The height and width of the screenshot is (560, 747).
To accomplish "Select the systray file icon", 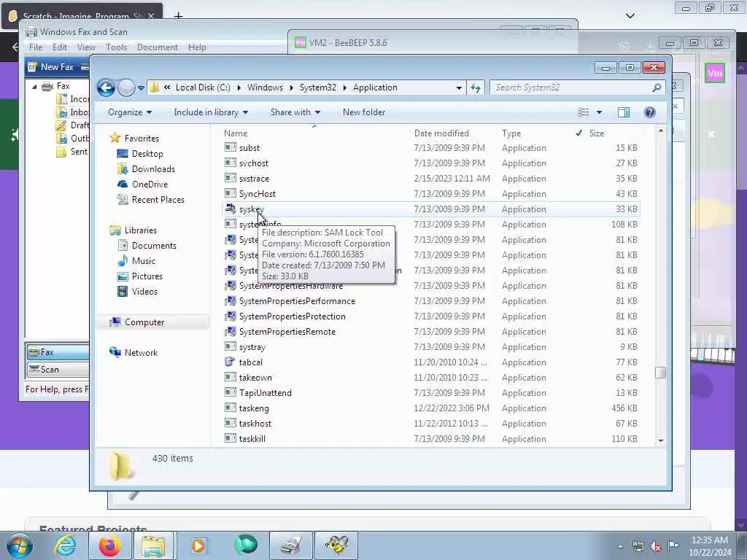I will (x=230, y=346).
